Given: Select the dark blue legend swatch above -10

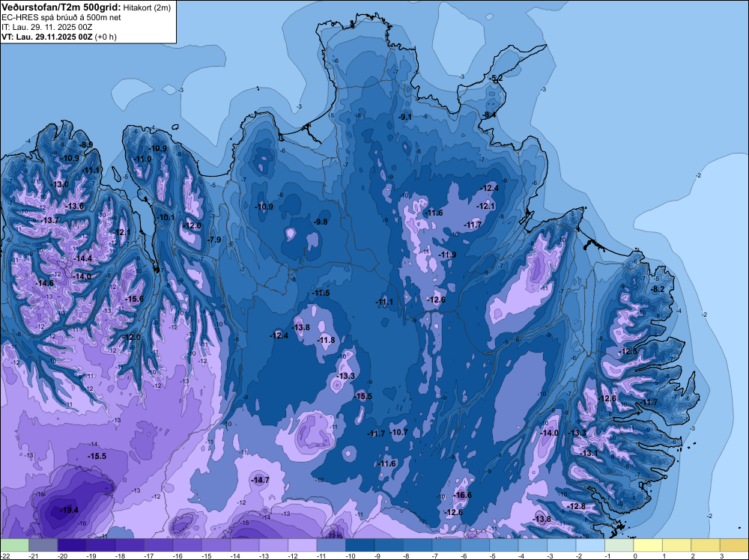Looking at the screenshot, I should 360,545.
